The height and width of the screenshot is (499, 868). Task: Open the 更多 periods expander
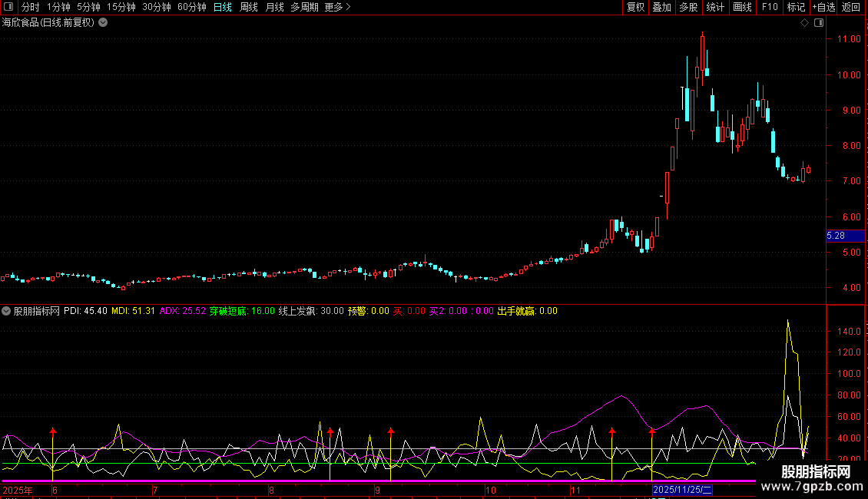337,7
